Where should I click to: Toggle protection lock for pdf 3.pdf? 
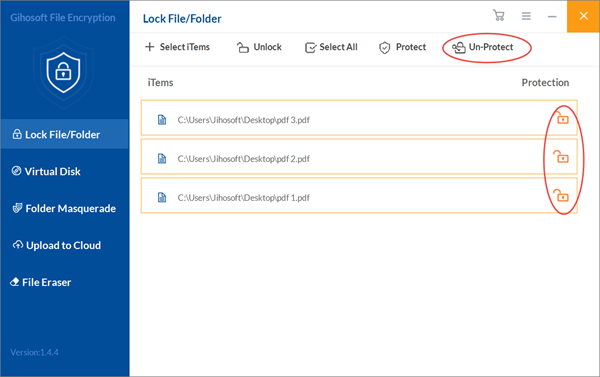coord(562,118)
